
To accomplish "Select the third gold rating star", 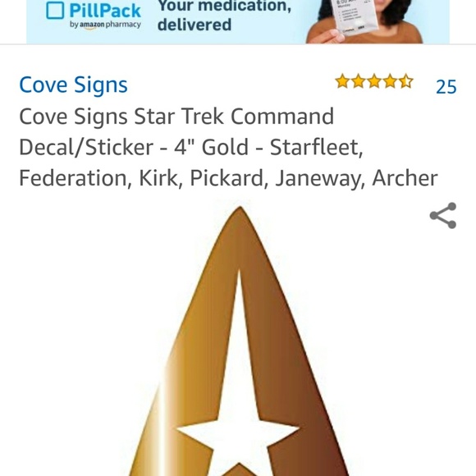I will pyautogui.click(x=374, y=81).
